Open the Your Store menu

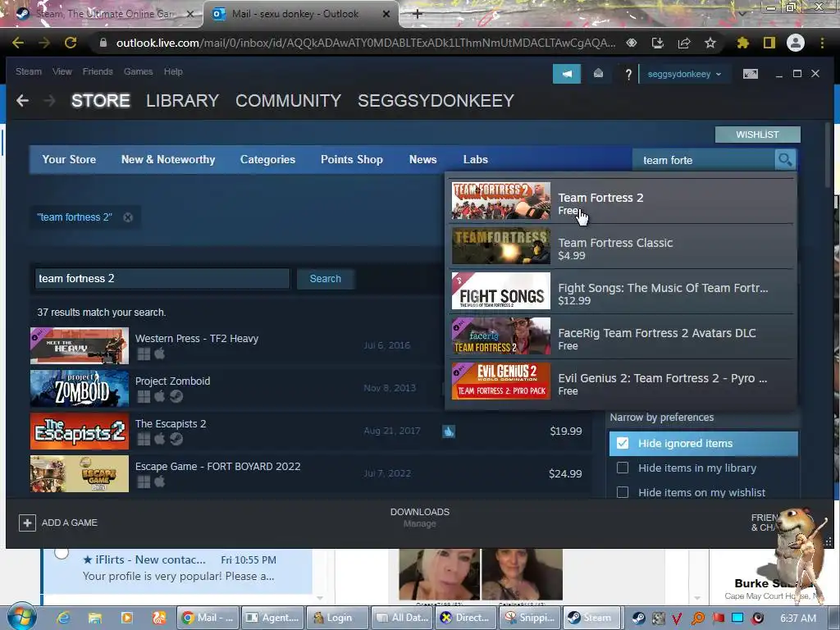click(x=69, y=159)
